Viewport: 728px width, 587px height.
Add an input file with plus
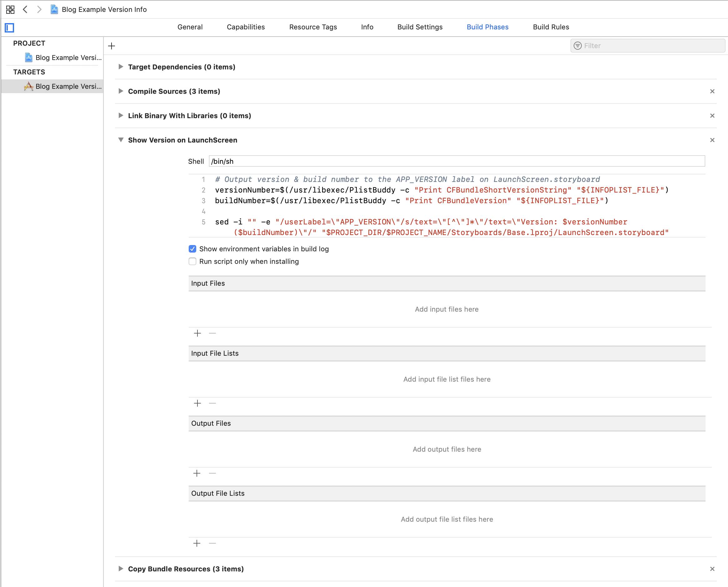tap(197, 334)
